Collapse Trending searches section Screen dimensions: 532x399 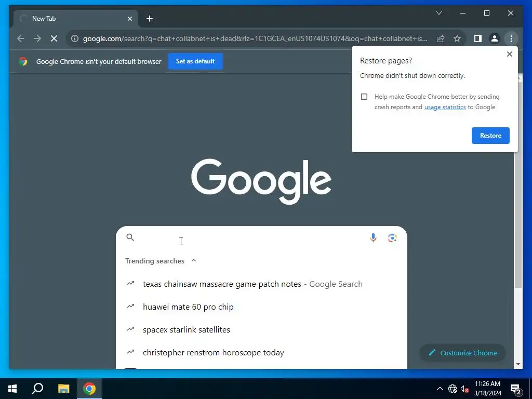pyautogui.click(x=194, y=261)
